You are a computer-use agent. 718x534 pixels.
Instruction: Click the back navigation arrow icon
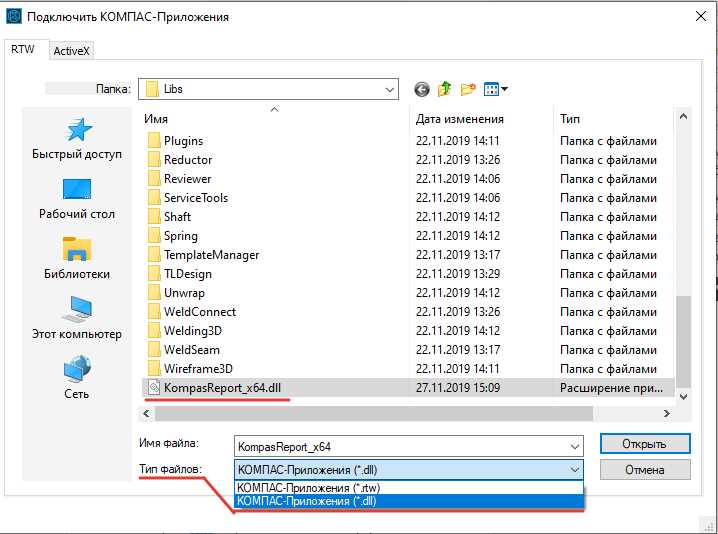click(422, 89)
